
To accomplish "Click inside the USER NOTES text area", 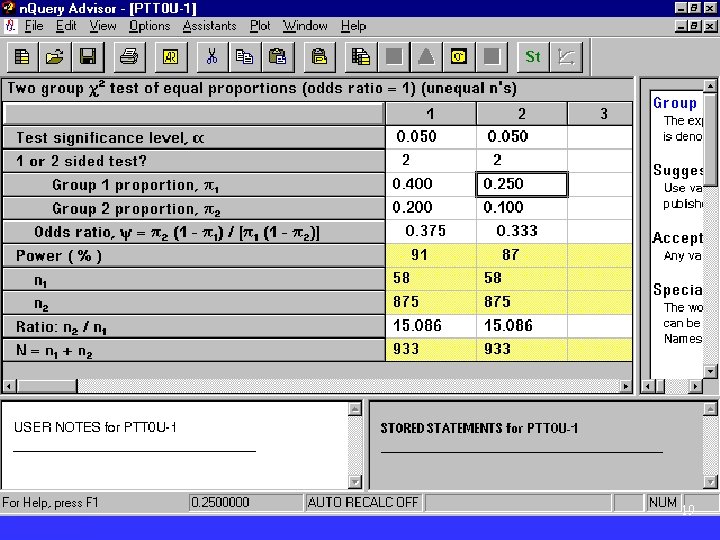I will [x=174, y=445].
